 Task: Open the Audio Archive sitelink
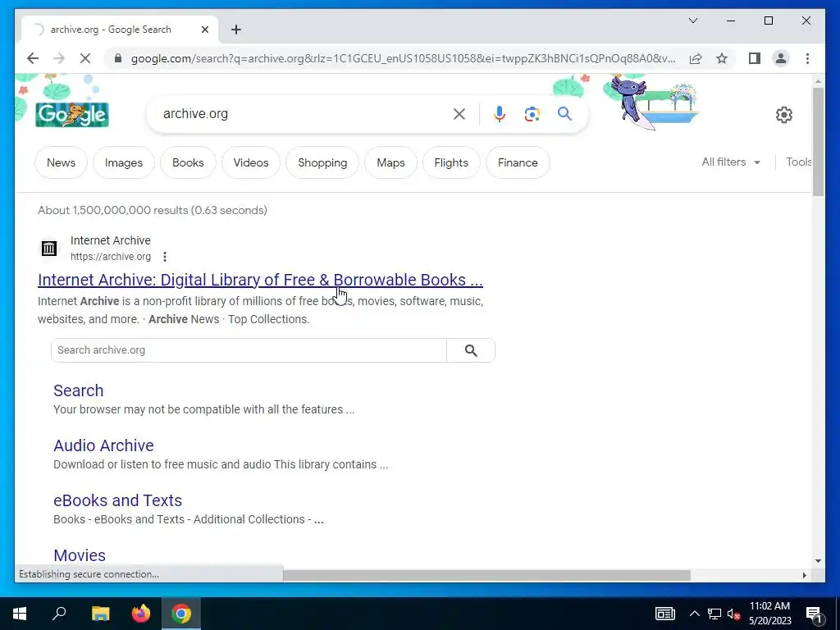tap(103, 445)
